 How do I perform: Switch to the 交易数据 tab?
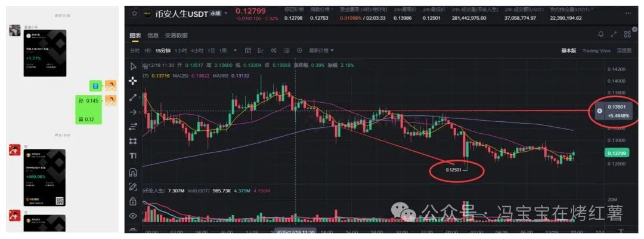(176, 35)
